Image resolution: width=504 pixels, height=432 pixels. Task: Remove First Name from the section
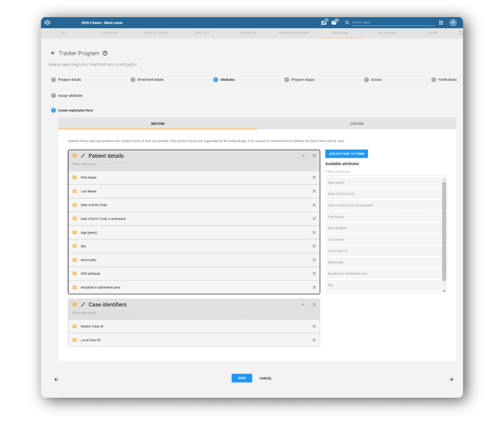[x=314, y=177]
